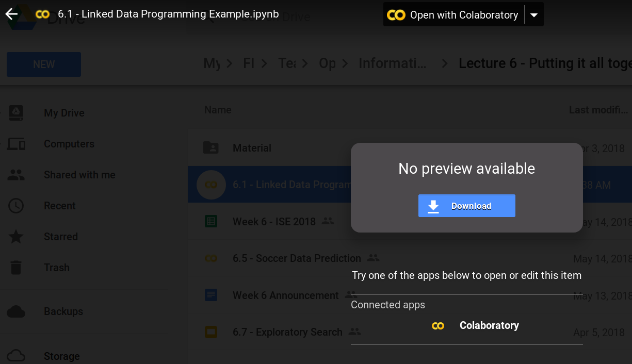
Task: Click the file title 6.1 - Linked Data Programming Example.ipynb
Action: [x=168, y=14]
